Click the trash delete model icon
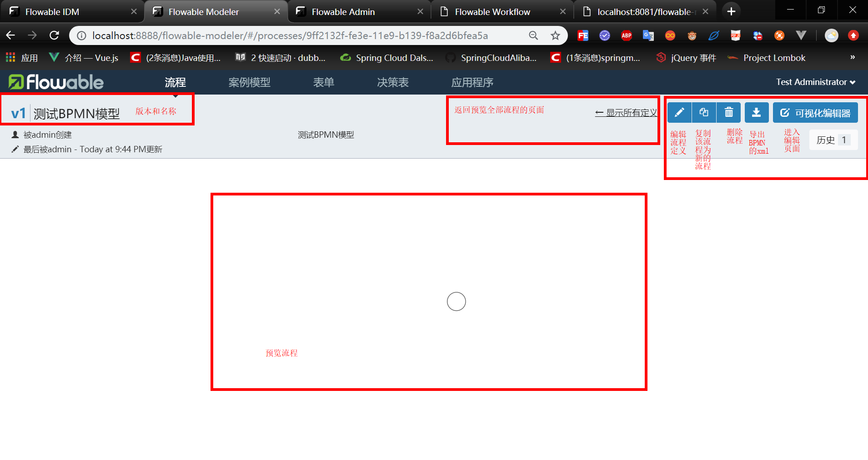Viewport: 868px width, 460px height. click(728, 112)
